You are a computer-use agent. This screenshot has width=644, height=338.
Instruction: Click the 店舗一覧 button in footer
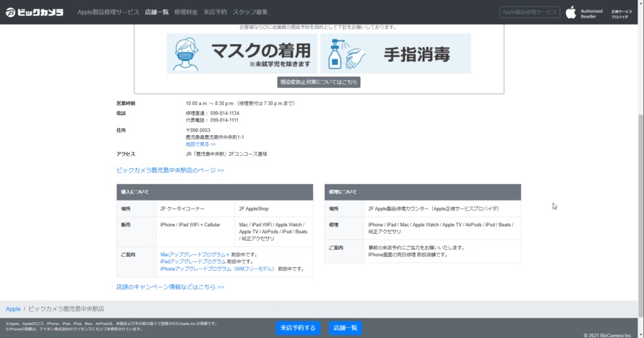click(x=345, y=328)
